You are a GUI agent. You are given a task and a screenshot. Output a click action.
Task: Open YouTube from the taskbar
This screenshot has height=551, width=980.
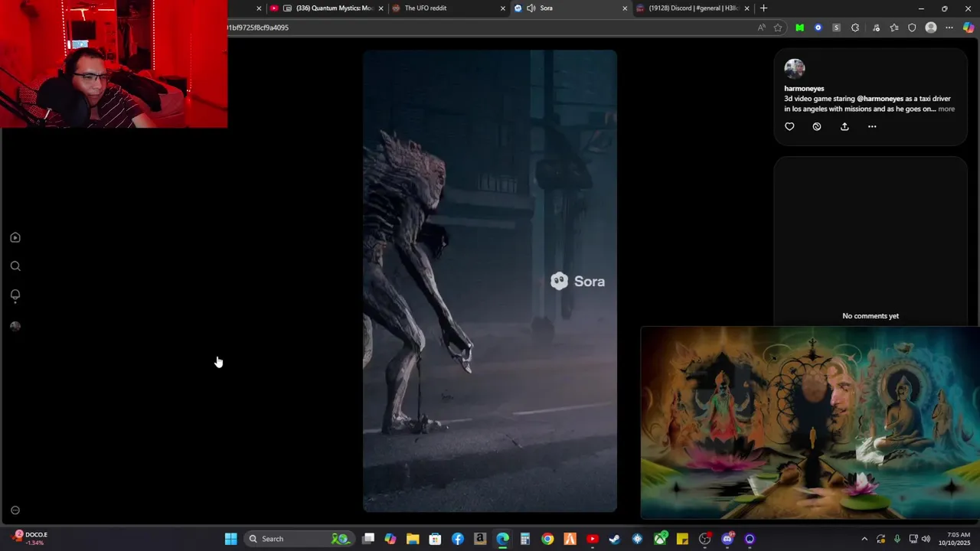click(x=592, y=539)
